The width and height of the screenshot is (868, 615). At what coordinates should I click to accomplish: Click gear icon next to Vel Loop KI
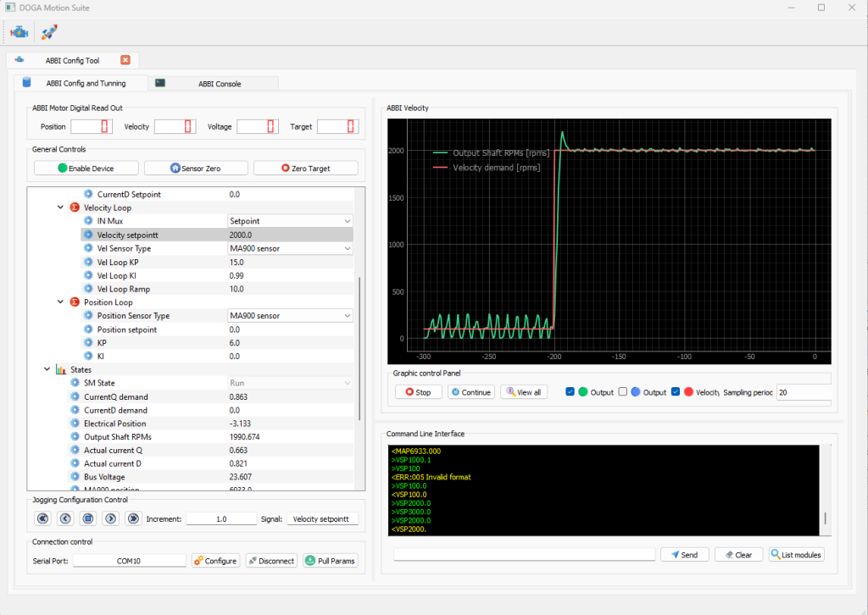pos(88,275)
